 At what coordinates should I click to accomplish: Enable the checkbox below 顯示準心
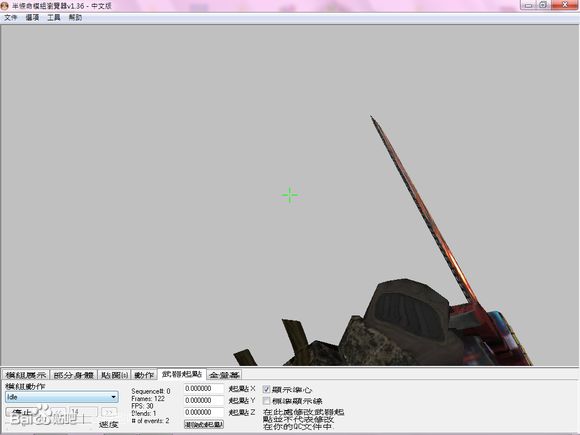click(x=266, y=401)
